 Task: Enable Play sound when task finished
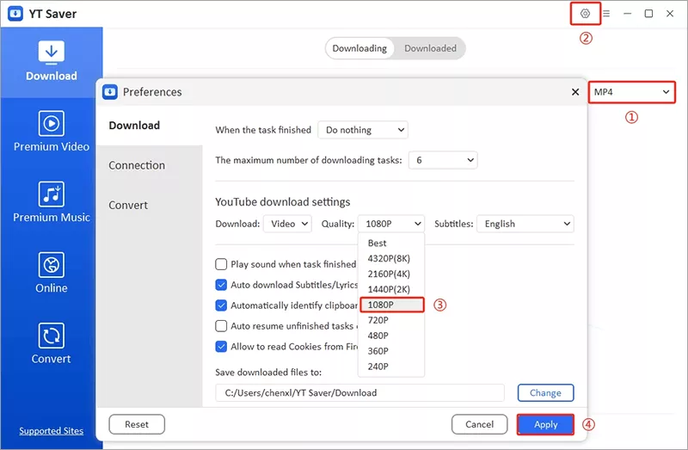click(221, 265)
